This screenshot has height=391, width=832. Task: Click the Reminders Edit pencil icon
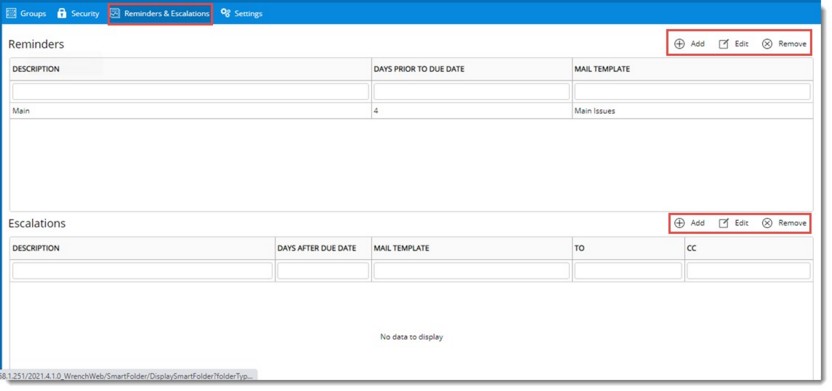724,44
